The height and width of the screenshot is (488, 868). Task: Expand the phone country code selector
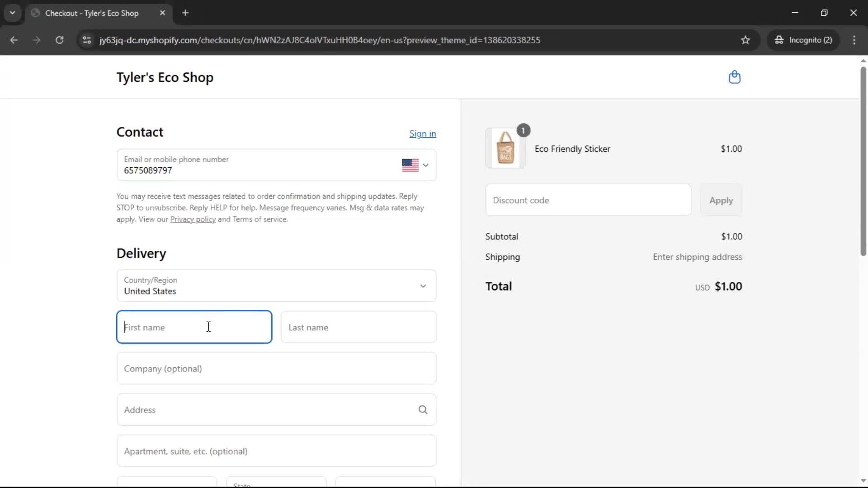tap(425, 165)
